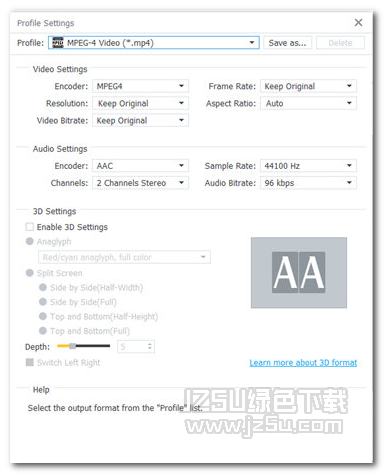The image size is (384, 474).
Task: Open Learn more about 3D format link
Action: click(303, 363)
